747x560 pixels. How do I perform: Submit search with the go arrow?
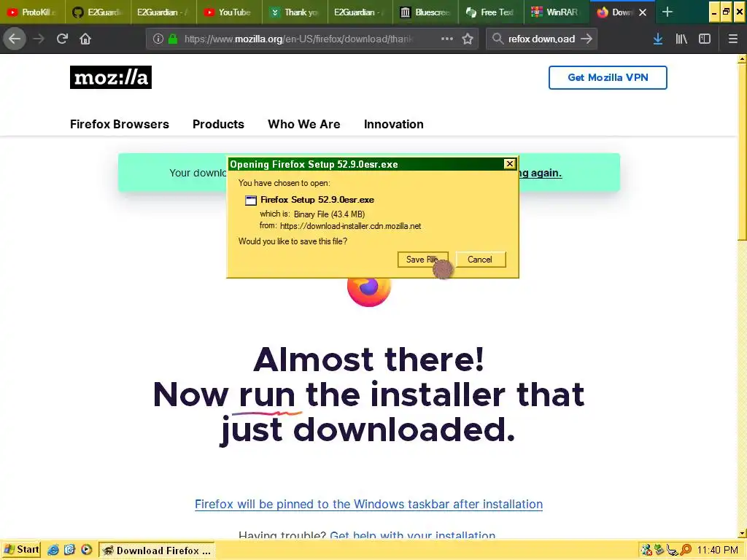tap(587, 39)
